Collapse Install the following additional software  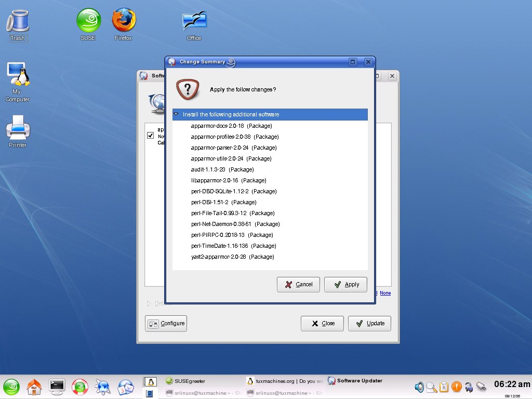(176, 114)
